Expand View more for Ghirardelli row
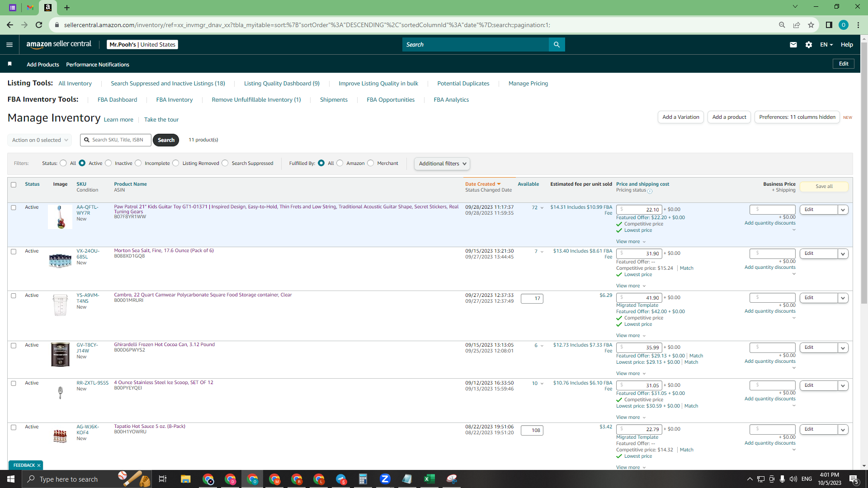The height and width of the screenshot is (488, 868). pyautogui.click(x=631, y=373)
